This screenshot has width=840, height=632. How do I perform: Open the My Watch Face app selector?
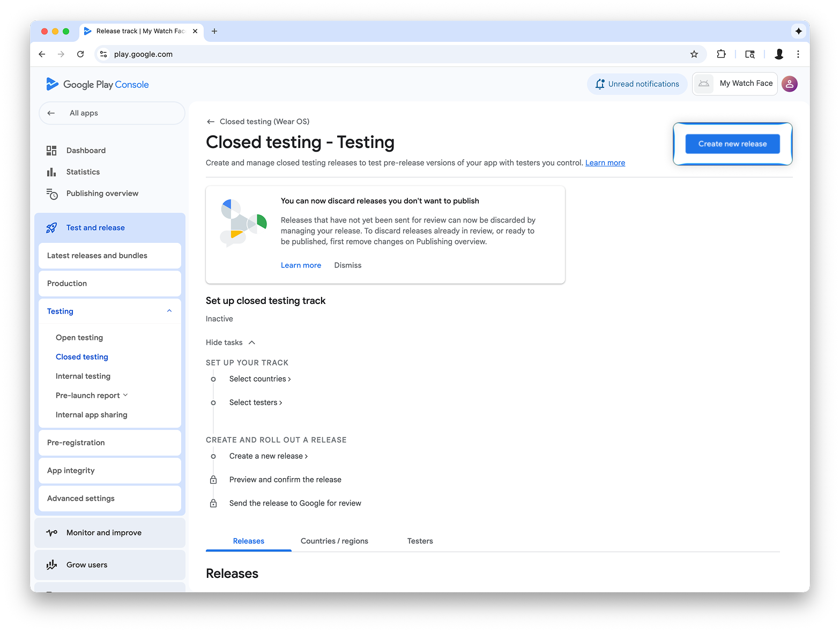click(x=735, y=84)
